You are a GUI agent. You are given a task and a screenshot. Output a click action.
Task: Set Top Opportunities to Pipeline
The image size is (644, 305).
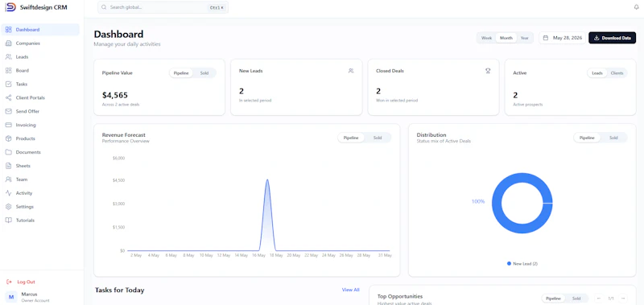tap(554, 299)
